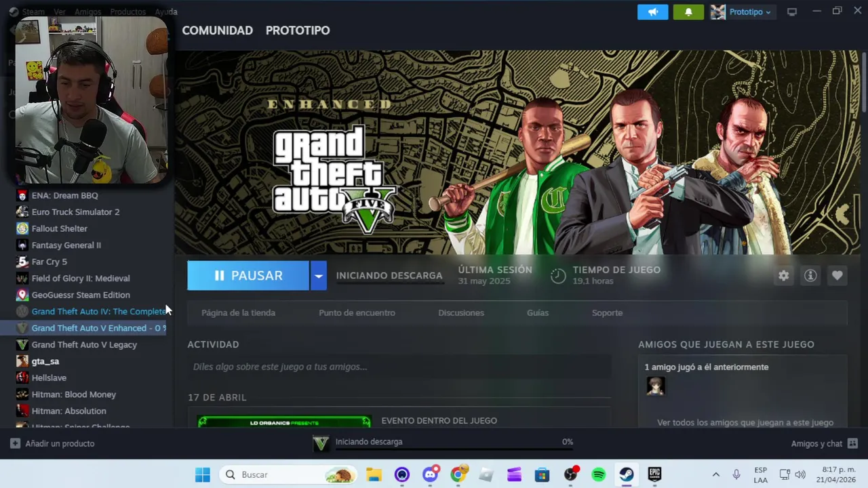Click GTA V icon in downloads bar
868x488 pixels.
[x=321, y=443]
